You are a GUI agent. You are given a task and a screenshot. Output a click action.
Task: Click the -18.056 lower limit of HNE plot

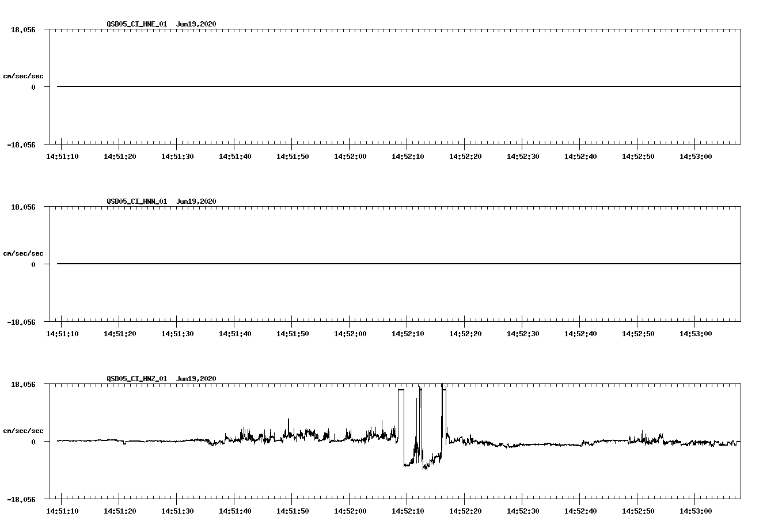click(21, 145)
